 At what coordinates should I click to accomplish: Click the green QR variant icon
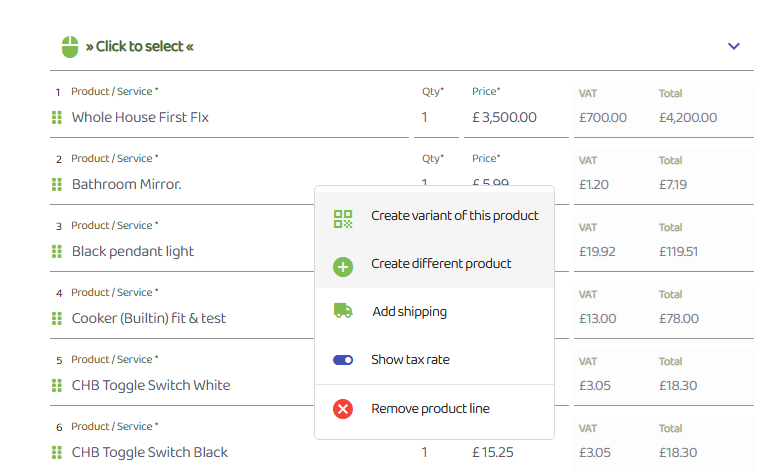343,219
